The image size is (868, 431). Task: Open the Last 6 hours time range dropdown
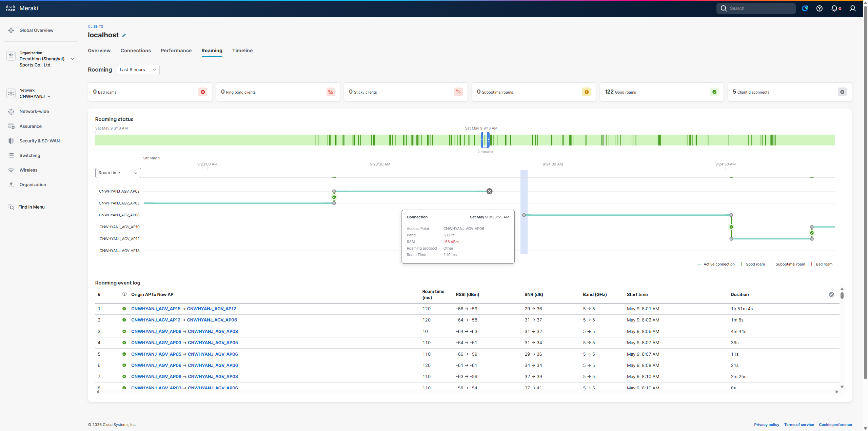[x=138, y=70]
